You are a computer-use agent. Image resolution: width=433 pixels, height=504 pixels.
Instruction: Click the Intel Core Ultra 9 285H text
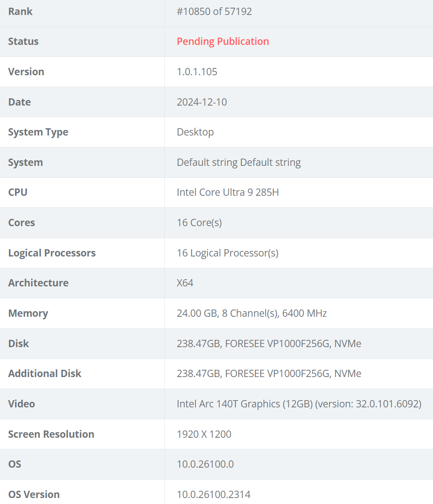(x=228, y=192)
